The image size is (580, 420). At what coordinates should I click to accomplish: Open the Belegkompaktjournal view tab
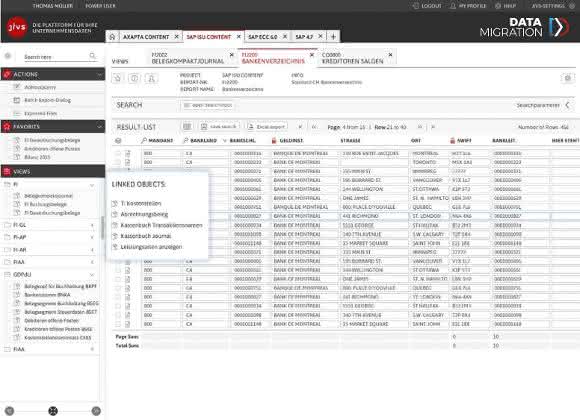click(x=188, y=58)
